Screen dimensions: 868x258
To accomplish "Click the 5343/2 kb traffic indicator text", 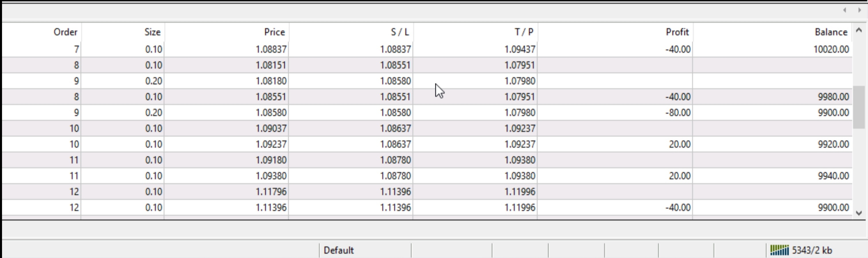I will tap(812, 250).
